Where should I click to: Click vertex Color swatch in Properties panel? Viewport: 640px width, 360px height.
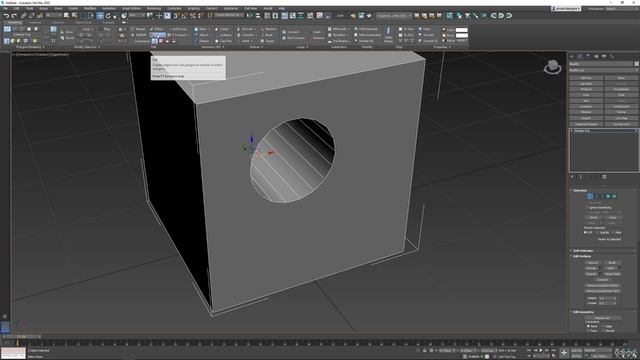point(462,30)
